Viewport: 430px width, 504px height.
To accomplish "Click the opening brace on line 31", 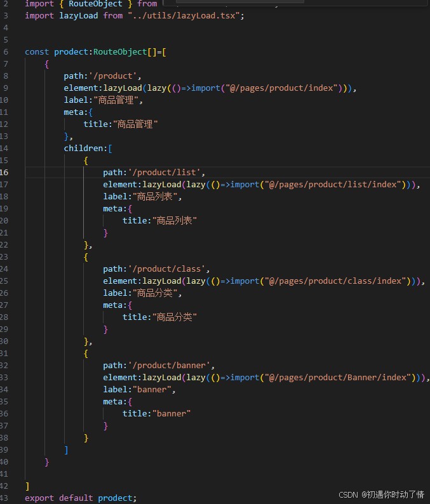I will pyautogui.click(x=86, y=354).
